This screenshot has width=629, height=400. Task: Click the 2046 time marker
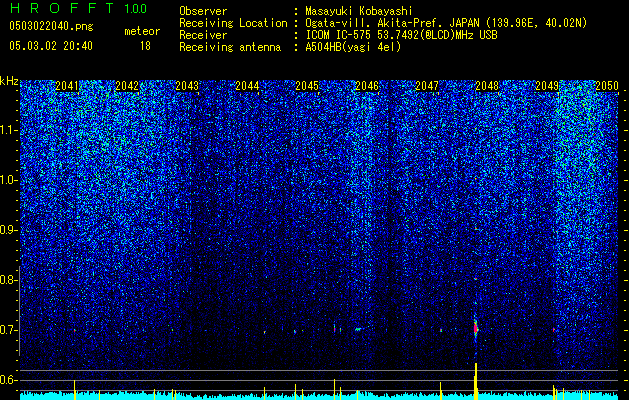tap(367, 86)
